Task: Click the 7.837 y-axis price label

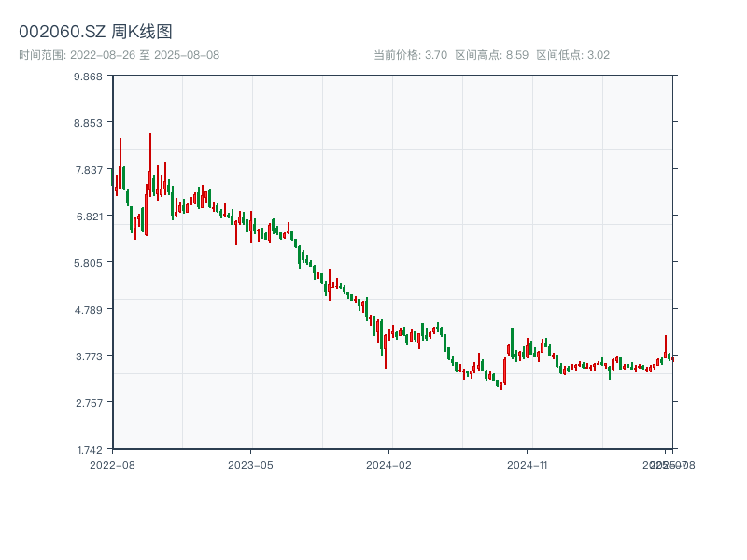Action: pos(89,170)
